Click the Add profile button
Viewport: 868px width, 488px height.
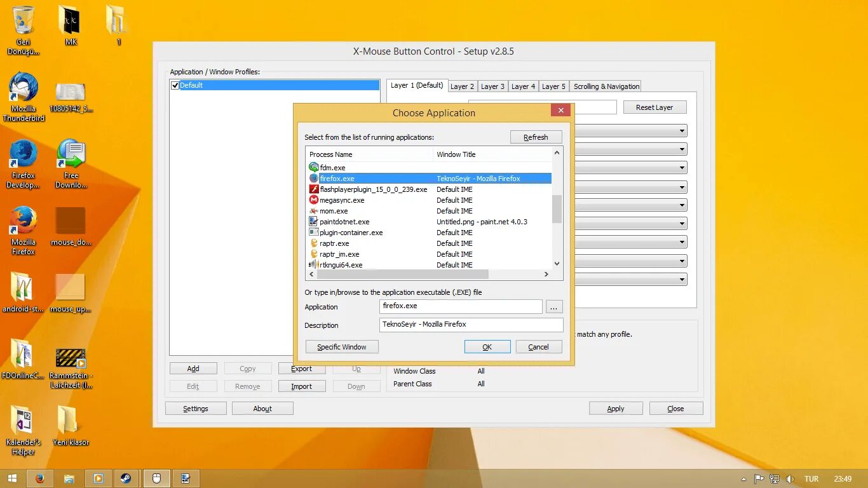click(x=193, y=369)
